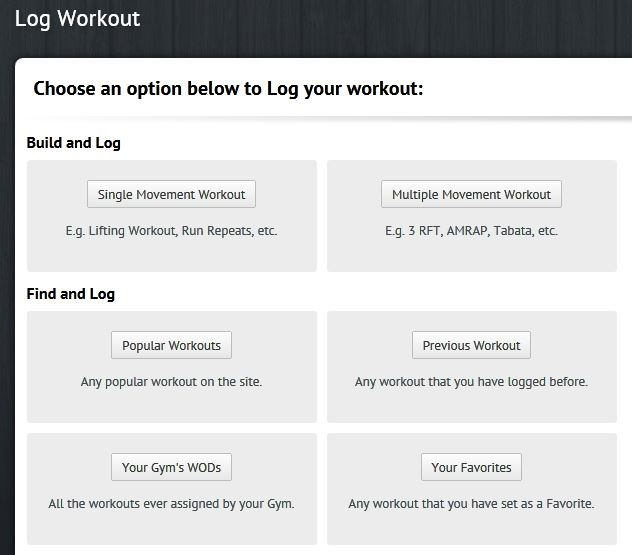Select the Previous Workout button
Image resolution: width=632 pixels, height=555 pixels.
pyautogui.click(x=471, y=345)
